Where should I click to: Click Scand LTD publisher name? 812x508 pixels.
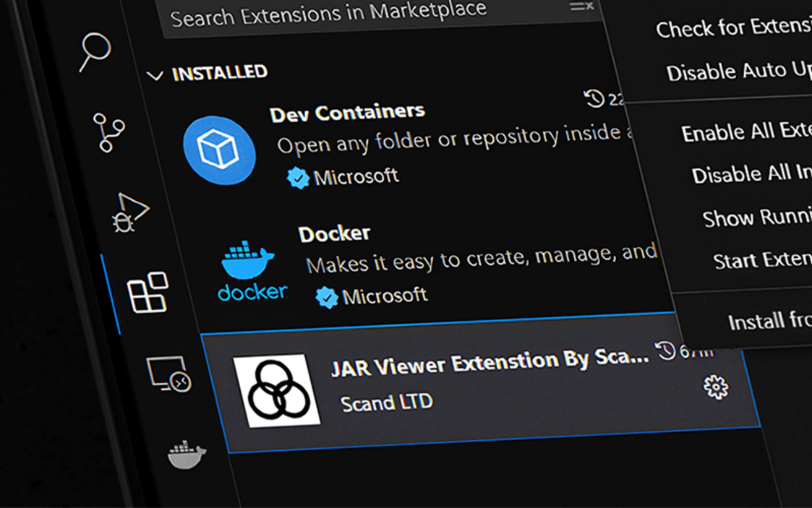pos(386,402)
